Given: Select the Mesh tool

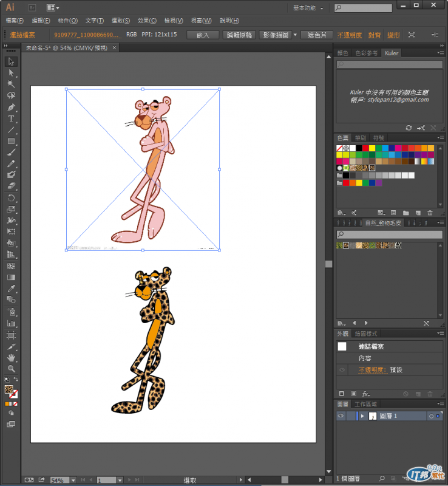Looking at the screenshot, I should coord(11,266).
